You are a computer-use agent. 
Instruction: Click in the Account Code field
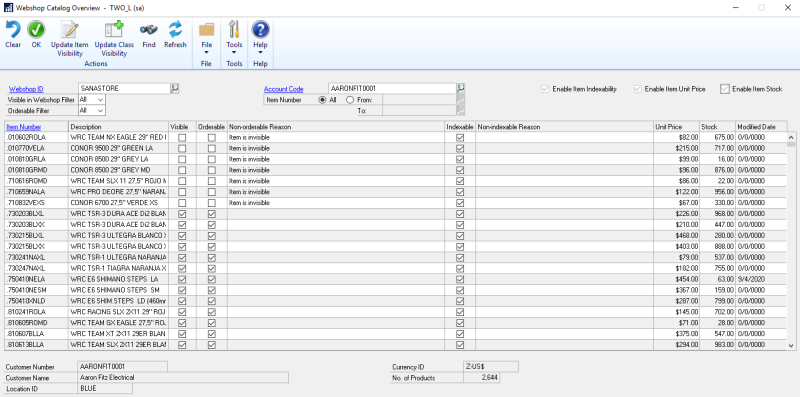click(392, 89)
